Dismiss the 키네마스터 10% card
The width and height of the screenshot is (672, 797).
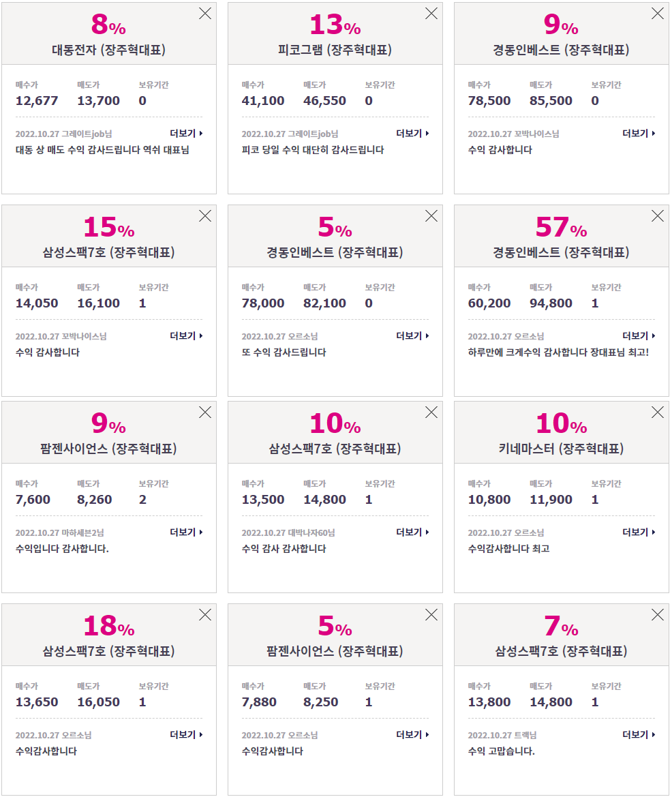[x=658, y=412]
